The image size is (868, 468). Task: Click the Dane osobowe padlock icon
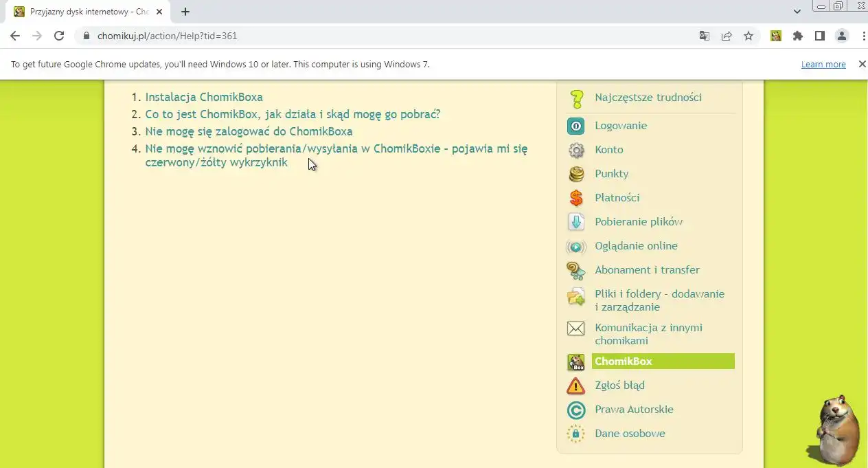[x=575, y=434]
